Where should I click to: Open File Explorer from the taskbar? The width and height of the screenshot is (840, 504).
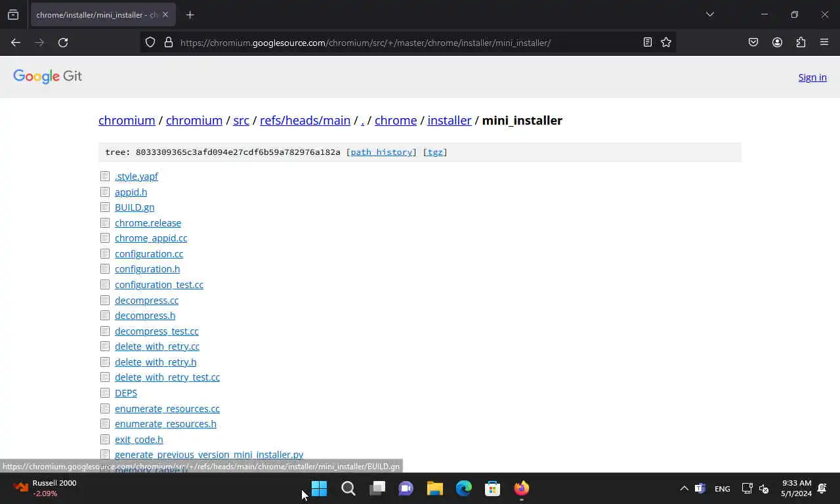point(435,488)
